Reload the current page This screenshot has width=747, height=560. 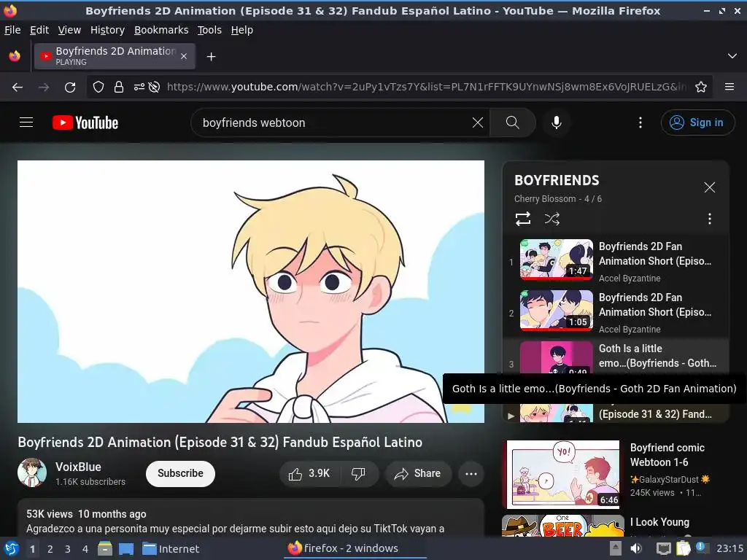70,87
